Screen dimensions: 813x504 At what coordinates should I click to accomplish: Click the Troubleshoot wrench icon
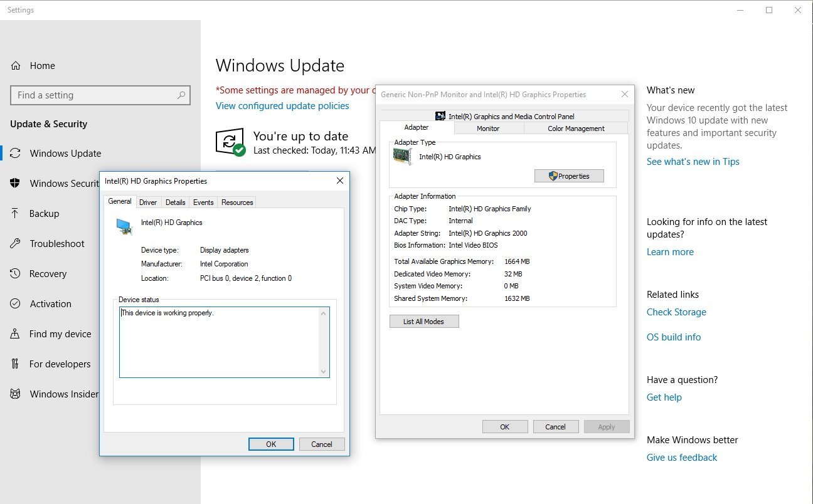click(x=16, y=244)
